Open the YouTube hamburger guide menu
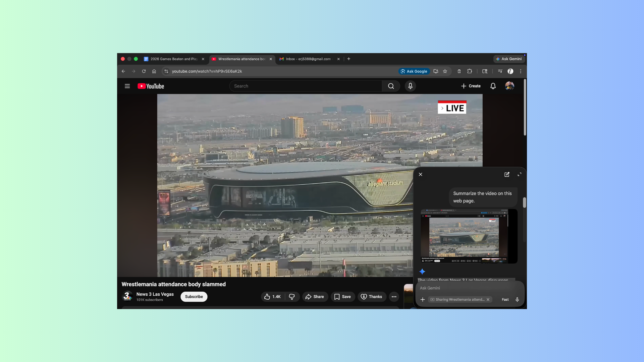 (127, 86)
